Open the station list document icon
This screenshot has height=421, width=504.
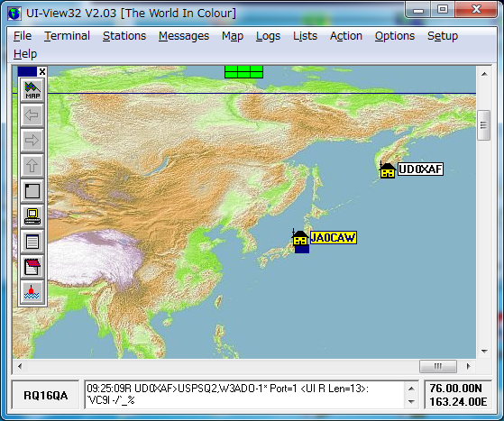click(x=32, y=242)
